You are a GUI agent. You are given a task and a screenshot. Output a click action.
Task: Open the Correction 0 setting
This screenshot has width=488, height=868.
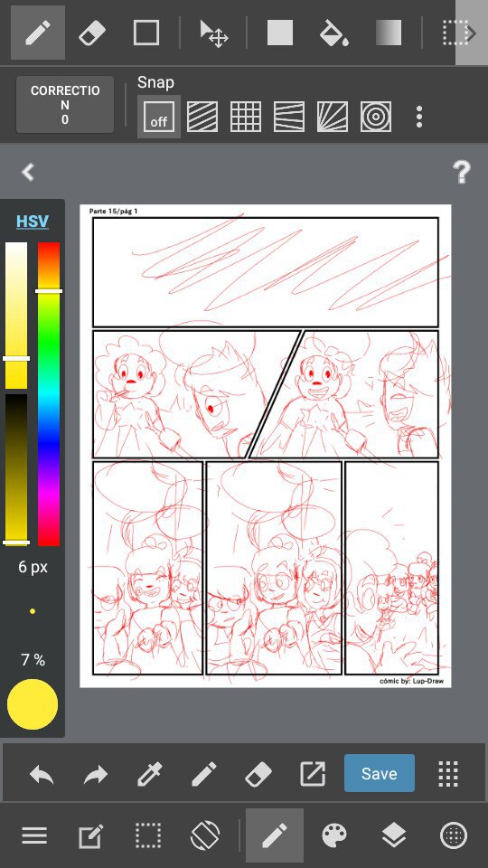tap(65, 105)
